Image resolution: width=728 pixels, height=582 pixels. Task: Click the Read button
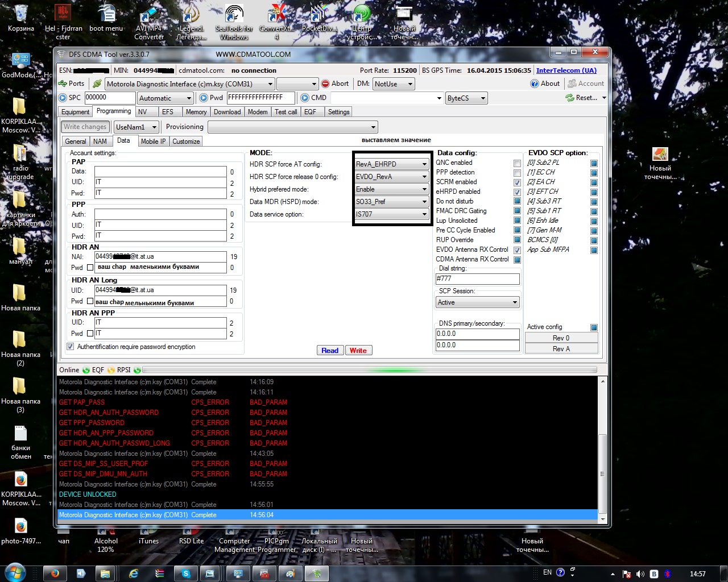tap(330, 351)
